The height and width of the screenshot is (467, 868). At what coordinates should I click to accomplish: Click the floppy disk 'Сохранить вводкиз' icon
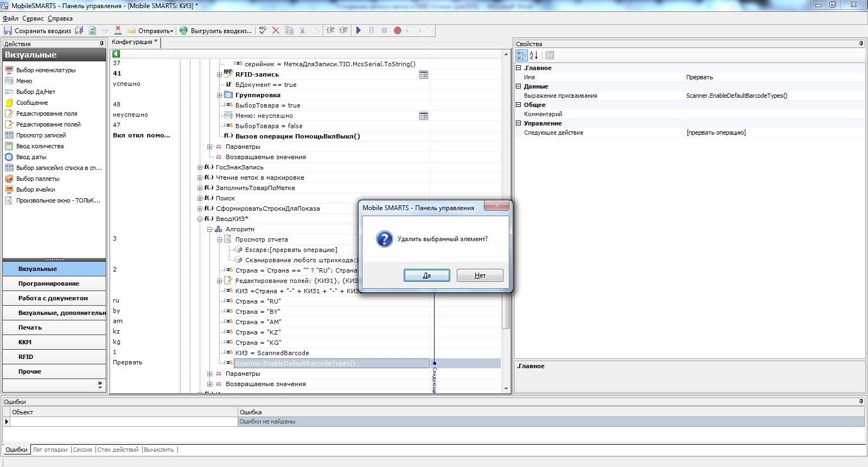8,31
